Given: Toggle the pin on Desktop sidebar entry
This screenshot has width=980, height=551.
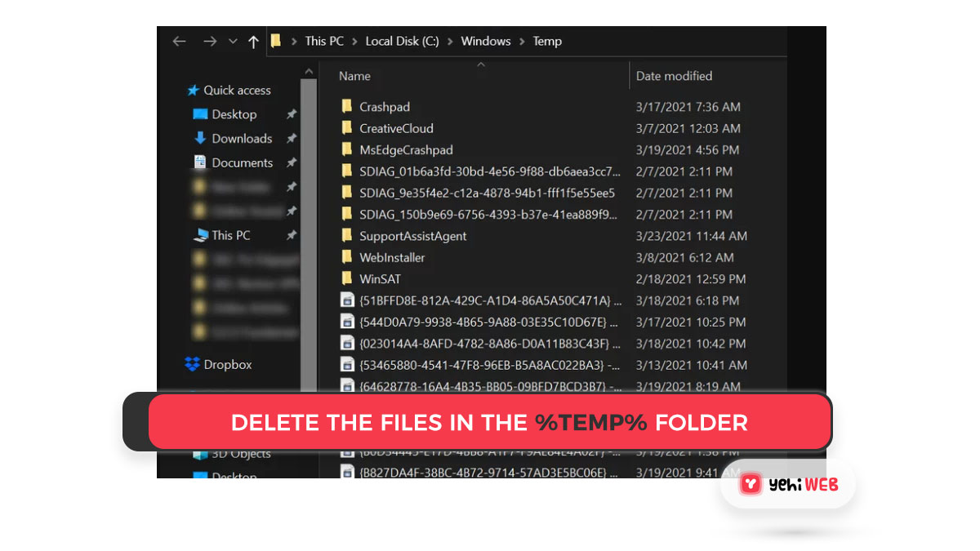Looking at the screenshot, I should click(292, 114).
